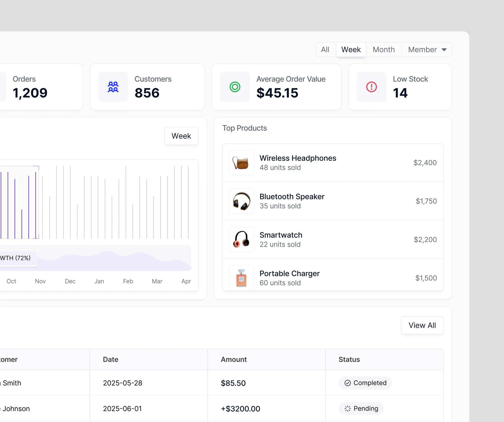The width and height of the screenshot is (504, 422).
Task: Click the Portable Charger product name
Action: click(289, 273)
